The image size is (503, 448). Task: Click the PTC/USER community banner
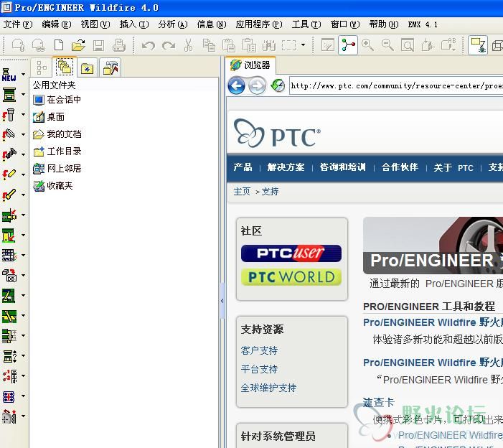point(291,253)
